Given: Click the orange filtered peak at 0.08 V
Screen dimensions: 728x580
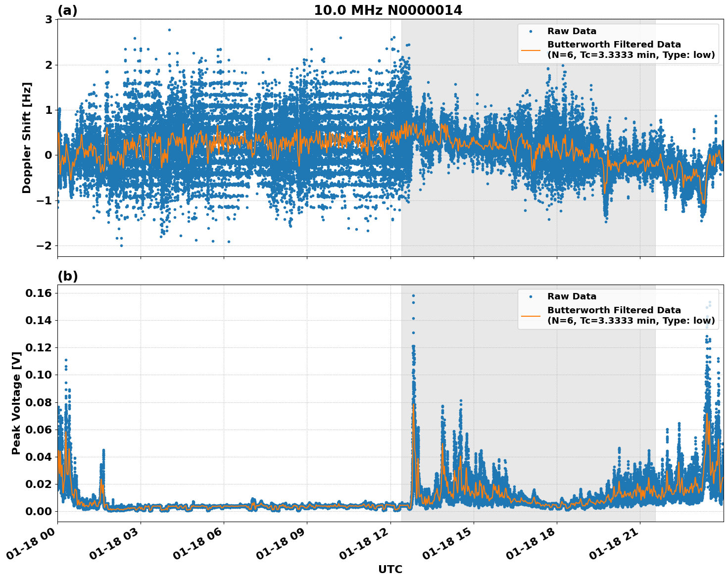Looking at the screenshot, I should [x=414, y=404].
